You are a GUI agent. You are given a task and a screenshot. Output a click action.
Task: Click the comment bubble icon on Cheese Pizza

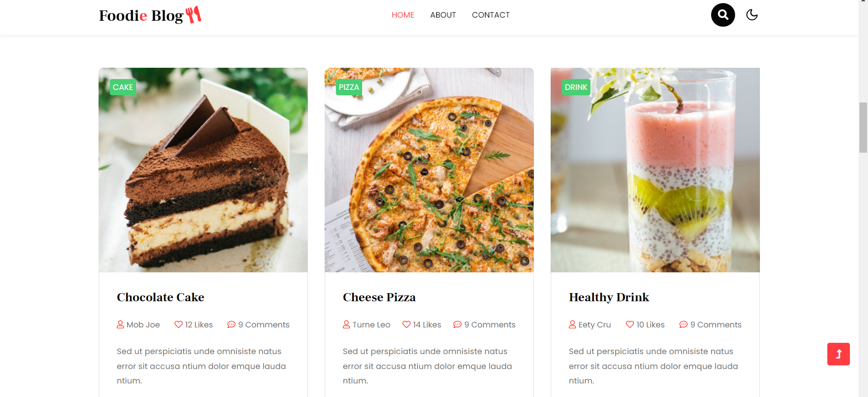click(x=458, y=324)
